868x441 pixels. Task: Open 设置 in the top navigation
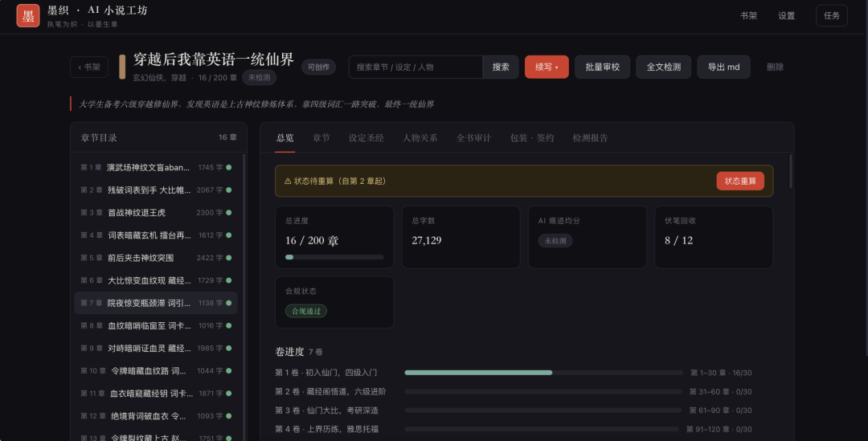click(786, 15)
